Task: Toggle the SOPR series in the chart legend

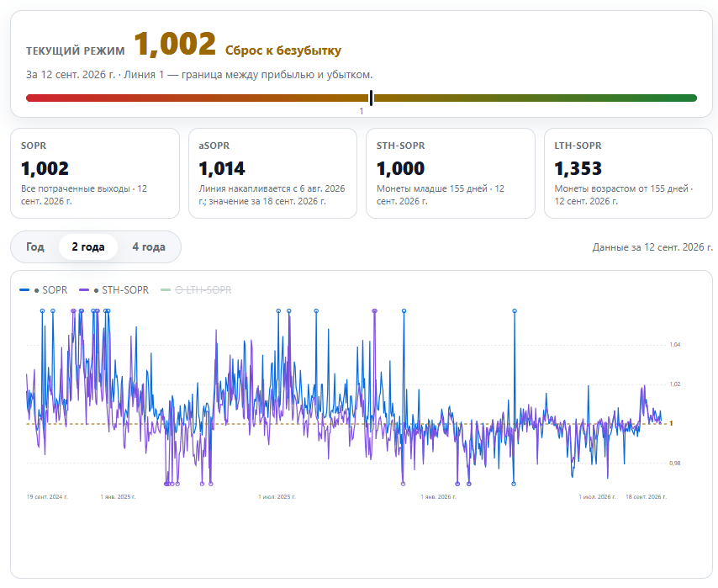Action: point(44,290)
